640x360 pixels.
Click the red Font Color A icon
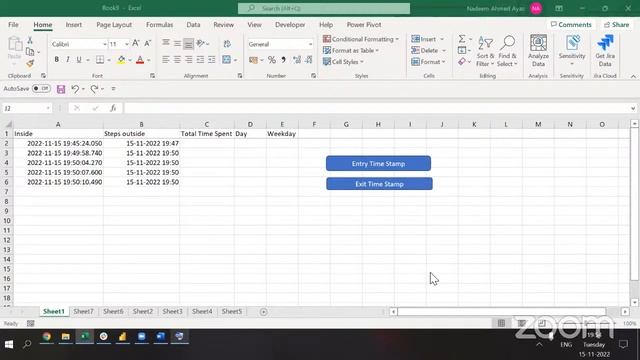[x=140, y=60]
